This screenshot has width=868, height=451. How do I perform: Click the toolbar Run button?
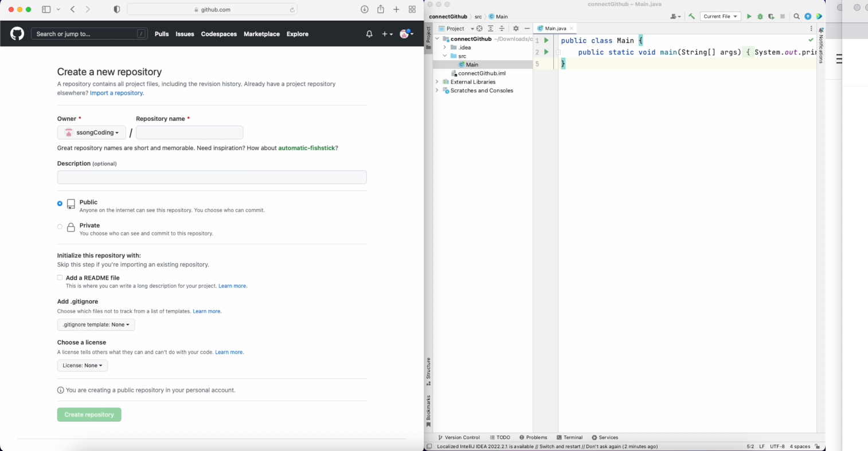(x=749, y=17)
